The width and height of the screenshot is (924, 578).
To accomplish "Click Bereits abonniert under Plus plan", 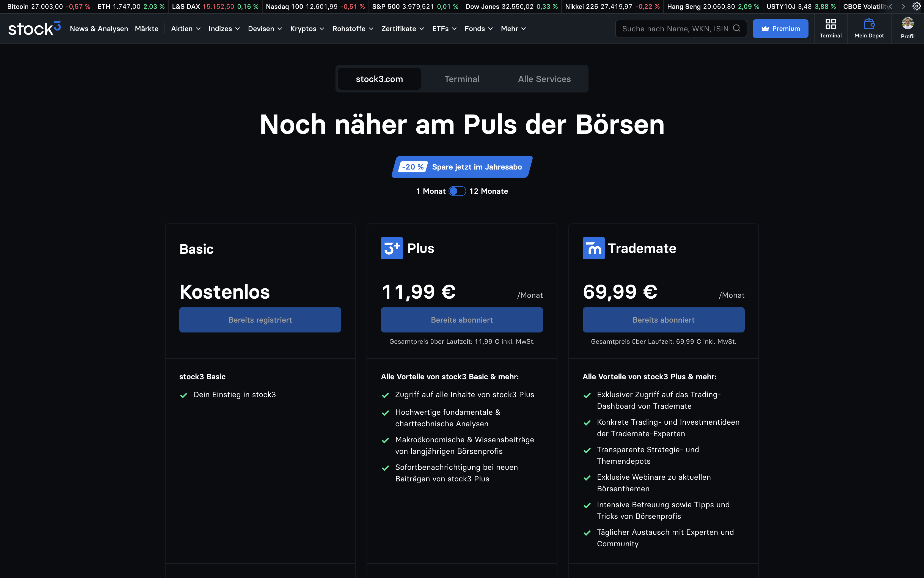I will point(462,320).
